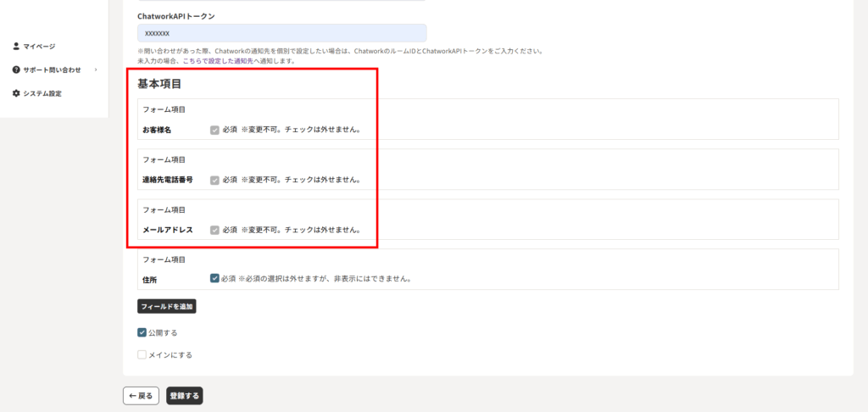Open サポート問い合わせ sidebar menu
The height and width of the screenshot is (412, 868).
52,70
